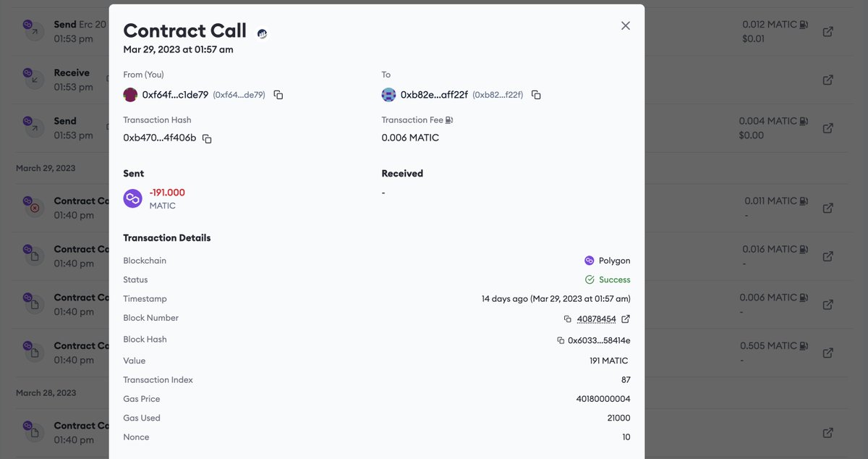Copy block number 40878454
Viewport: 868px width, 459px height.
(x=568, y=319)
